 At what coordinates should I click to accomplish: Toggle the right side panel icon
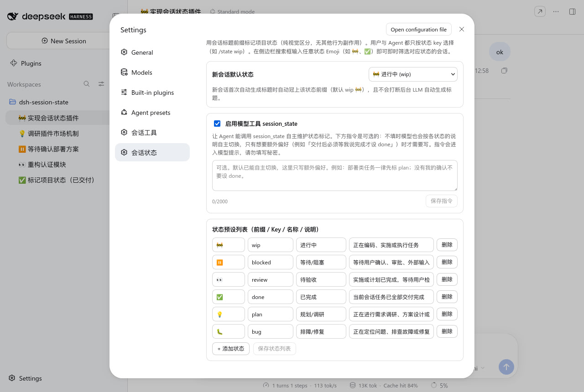coord(572,12)
